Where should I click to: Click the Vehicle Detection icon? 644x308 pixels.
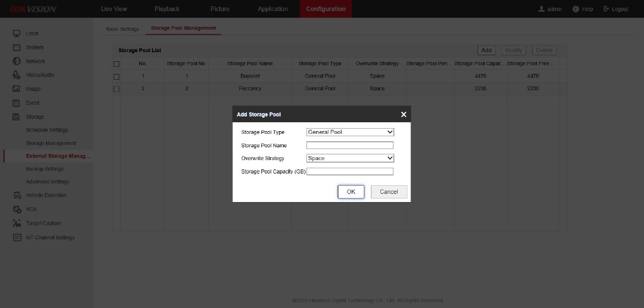17,196
